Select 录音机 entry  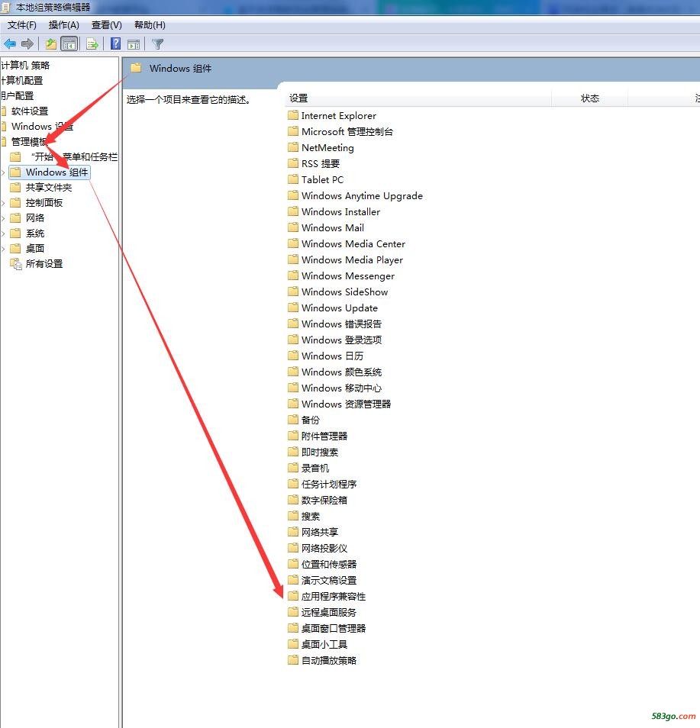click(315, 468)
